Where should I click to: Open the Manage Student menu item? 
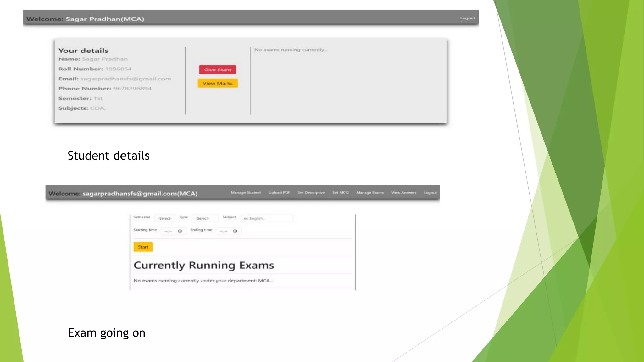246,192
